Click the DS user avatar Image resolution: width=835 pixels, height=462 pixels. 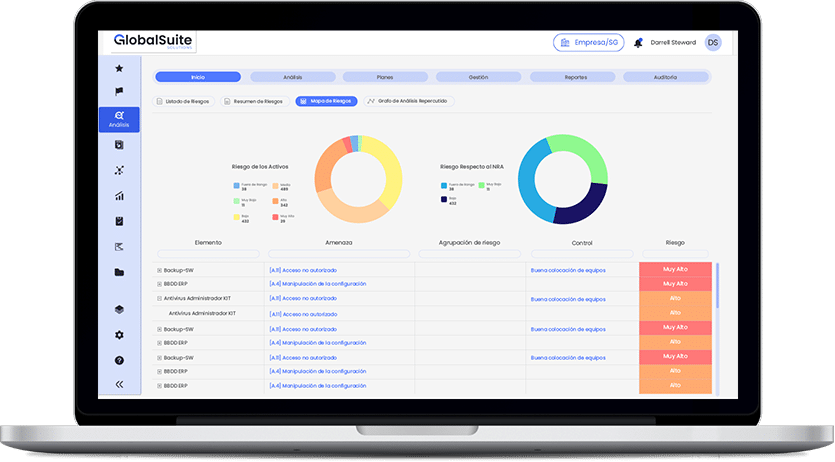[712, 42]
